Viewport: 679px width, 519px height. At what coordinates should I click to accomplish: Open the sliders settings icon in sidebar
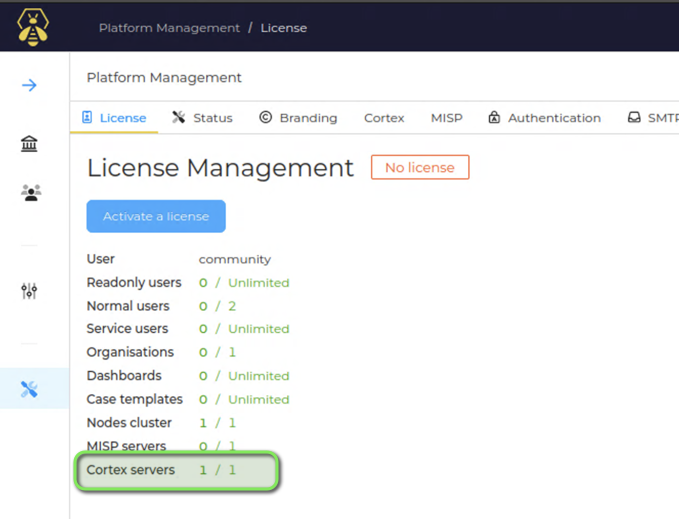point(29,291)
